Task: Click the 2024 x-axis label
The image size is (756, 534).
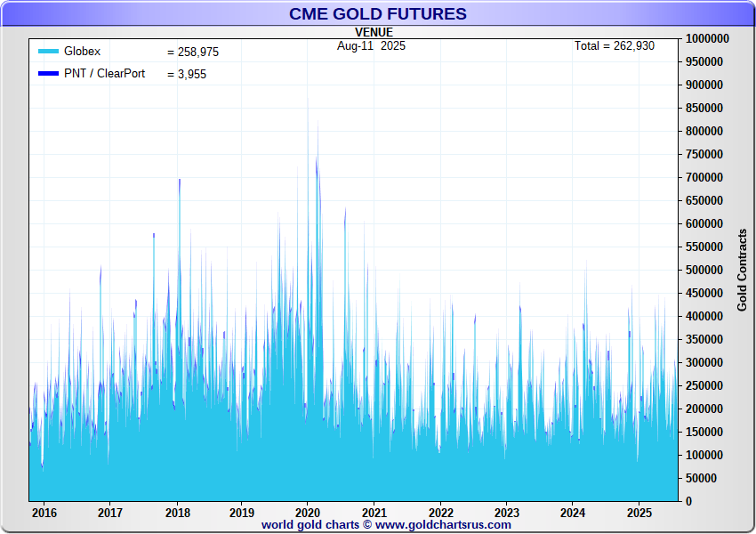Action: (572, 513)
